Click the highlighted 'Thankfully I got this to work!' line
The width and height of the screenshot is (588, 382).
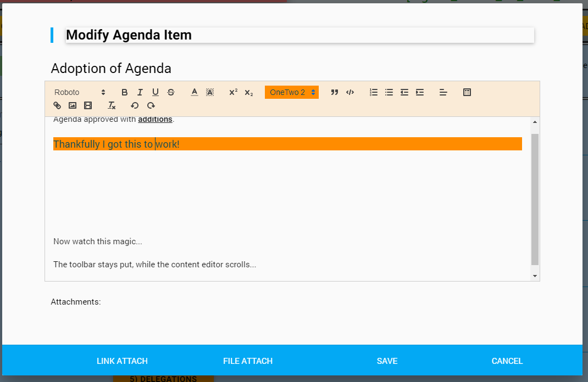coord(287,144)
